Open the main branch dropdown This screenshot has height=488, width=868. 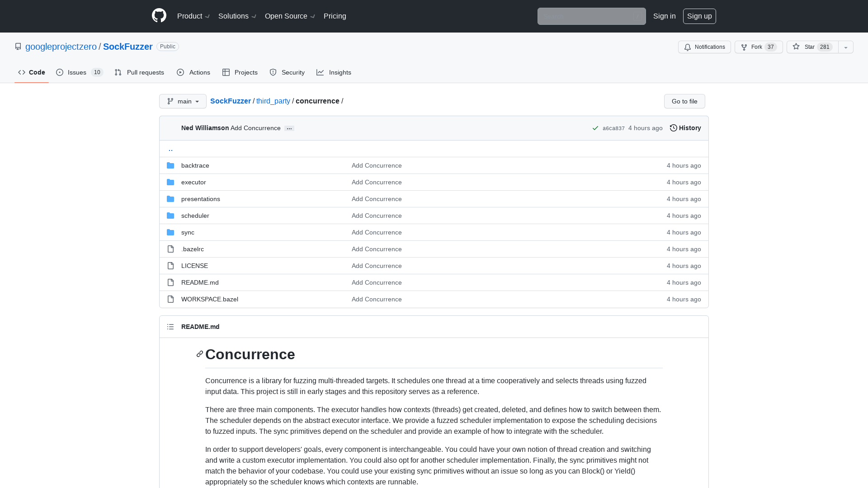coord(182,101)
